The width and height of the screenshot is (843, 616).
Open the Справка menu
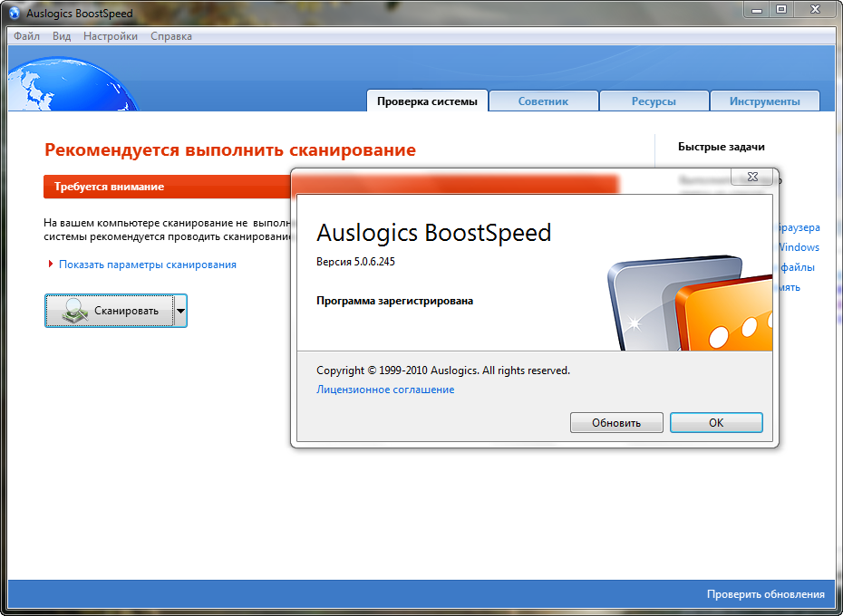click(x=171, y=36)
